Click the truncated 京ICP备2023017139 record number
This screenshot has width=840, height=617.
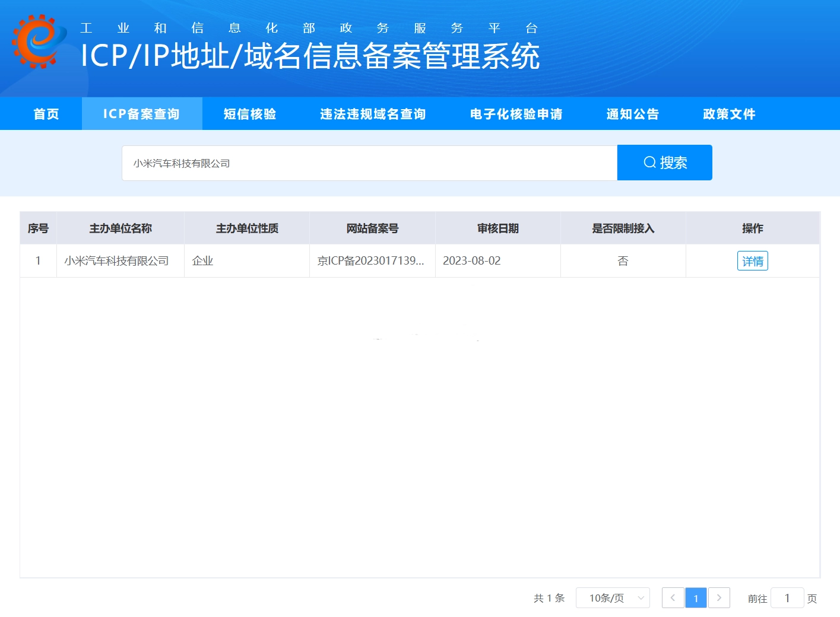click(x=371, y=261)
